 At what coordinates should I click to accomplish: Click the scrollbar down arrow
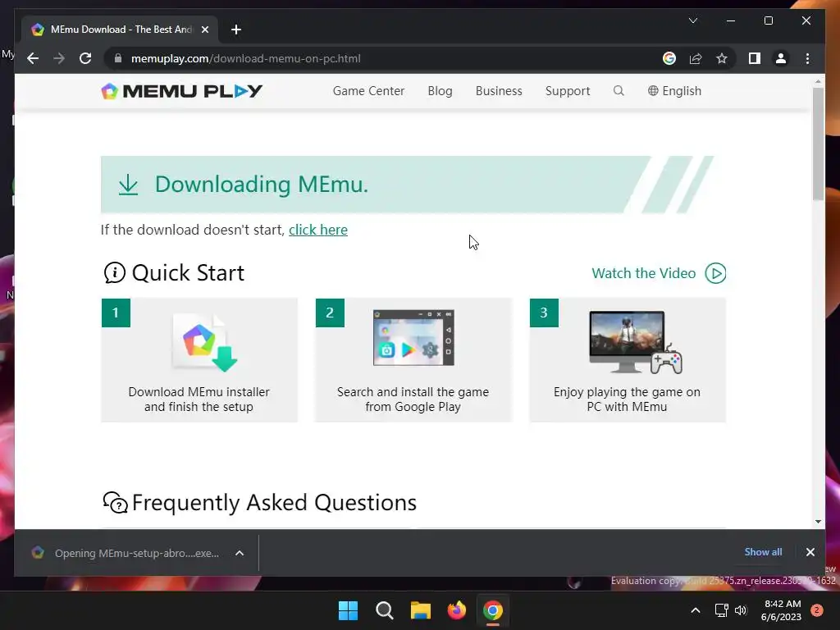818,521
